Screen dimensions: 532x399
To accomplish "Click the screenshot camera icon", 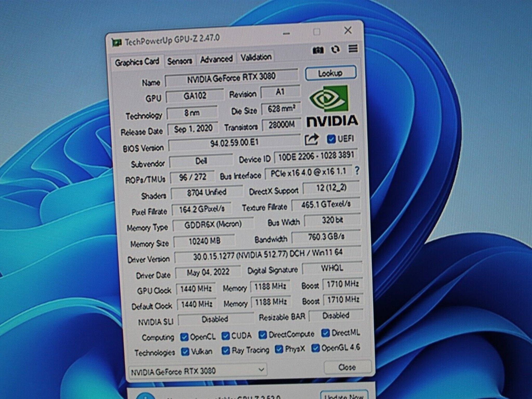I will (x=318, y=50).
